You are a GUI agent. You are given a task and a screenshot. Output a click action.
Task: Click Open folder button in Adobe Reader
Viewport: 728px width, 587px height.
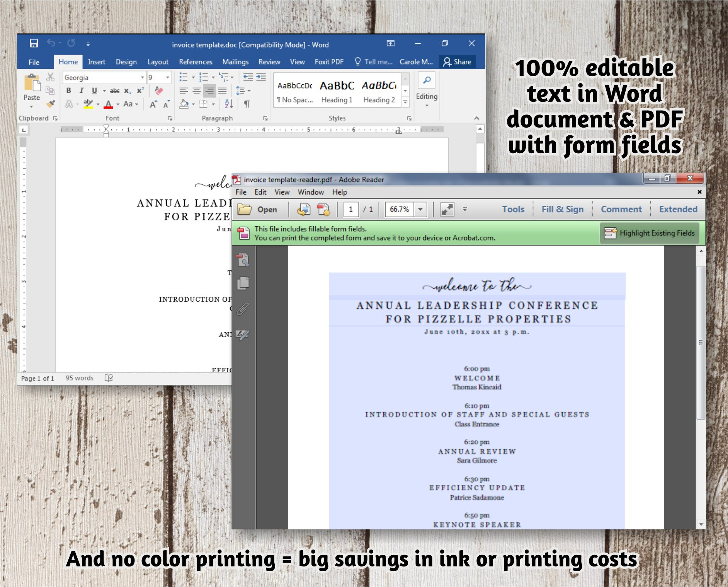(x=257, y=210)
